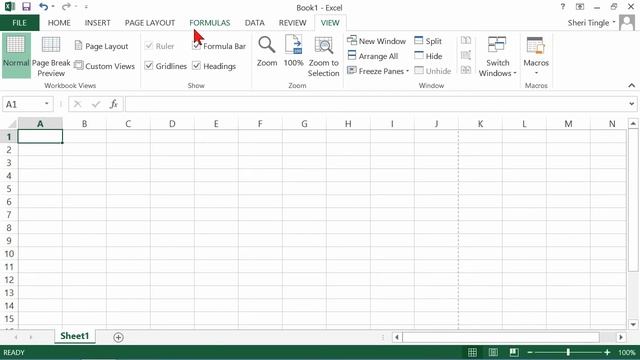Click the Enter checkmark in formula bar
The height and width of the screenshot is (360, 640).
(x=96, y=104)
